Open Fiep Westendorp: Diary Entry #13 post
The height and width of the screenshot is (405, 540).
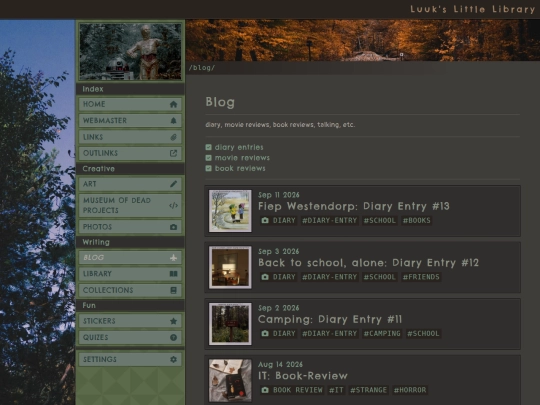(x=354, y=206)
